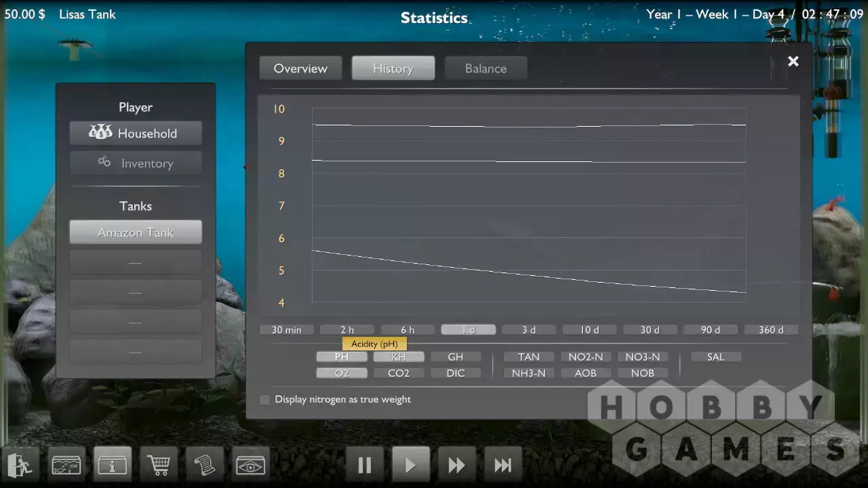This screenshot has width=868, height=488.
Task: Close the Statistics window
Action: pyautogui.click(x=793, y=62)
